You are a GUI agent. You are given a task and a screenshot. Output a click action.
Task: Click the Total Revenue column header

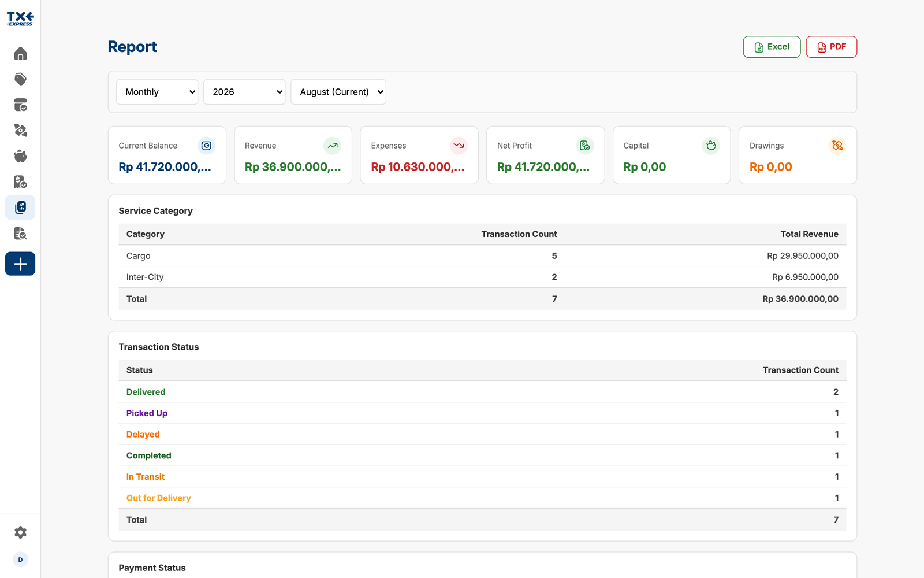coord(809,234)
